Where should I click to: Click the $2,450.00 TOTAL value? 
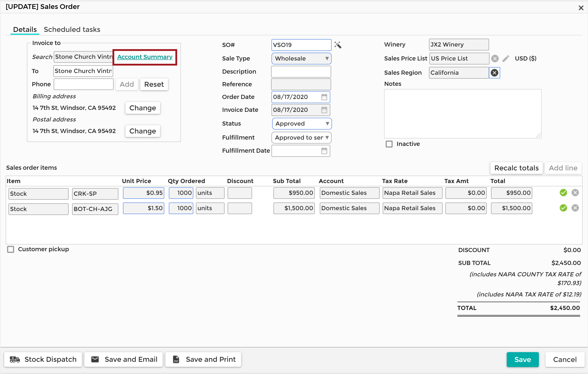pyautogui.click(x=565, y=308)
